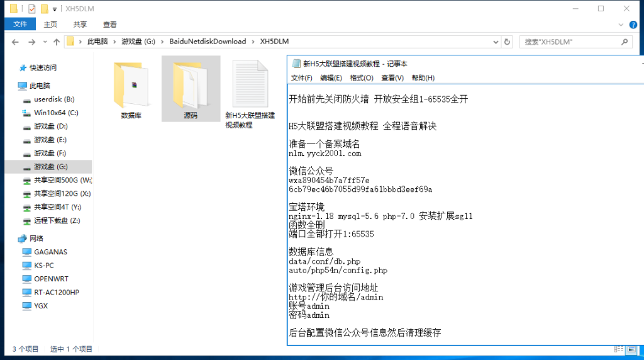Select Win10x64 (C:) drive
The image size is (644, 360).
pyautogui.click(x=56, y=113)
